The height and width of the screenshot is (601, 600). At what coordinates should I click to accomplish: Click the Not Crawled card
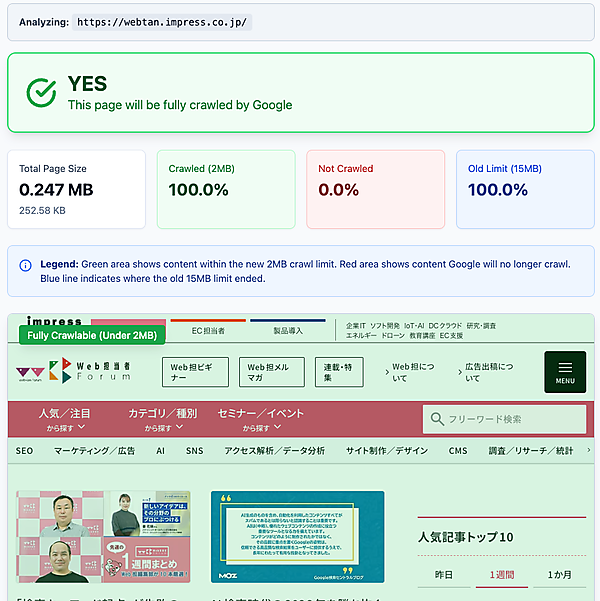point(375,189)
